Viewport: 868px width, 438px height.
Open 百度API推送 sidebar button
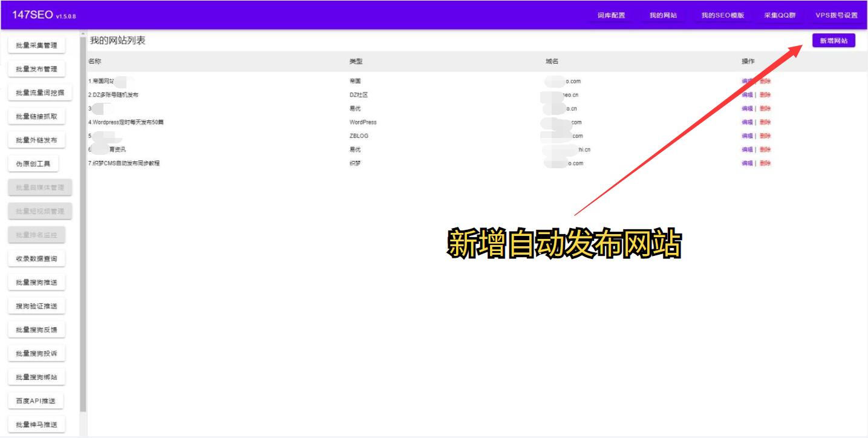click(36, 401)
